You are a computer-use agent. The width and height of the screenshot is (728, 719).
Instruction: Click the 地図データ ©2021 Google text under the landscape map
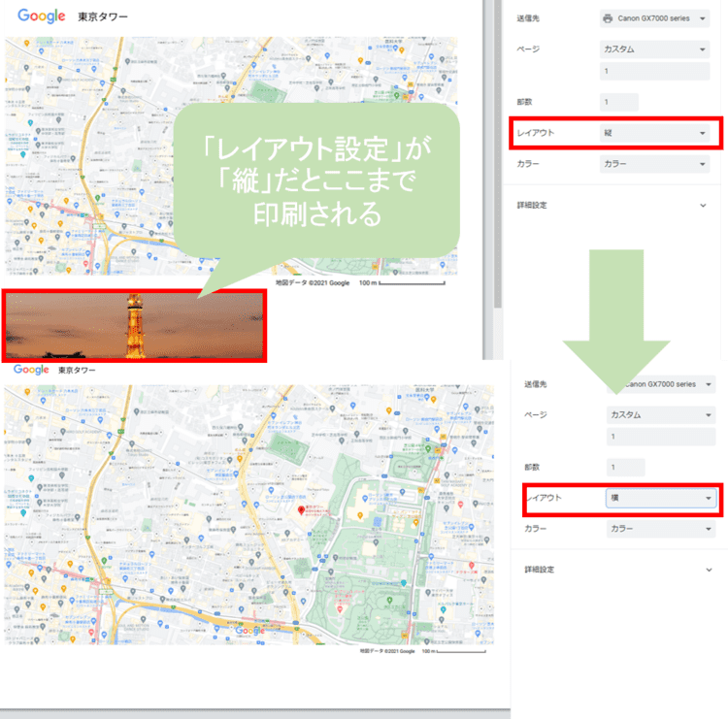click(387, 651)
